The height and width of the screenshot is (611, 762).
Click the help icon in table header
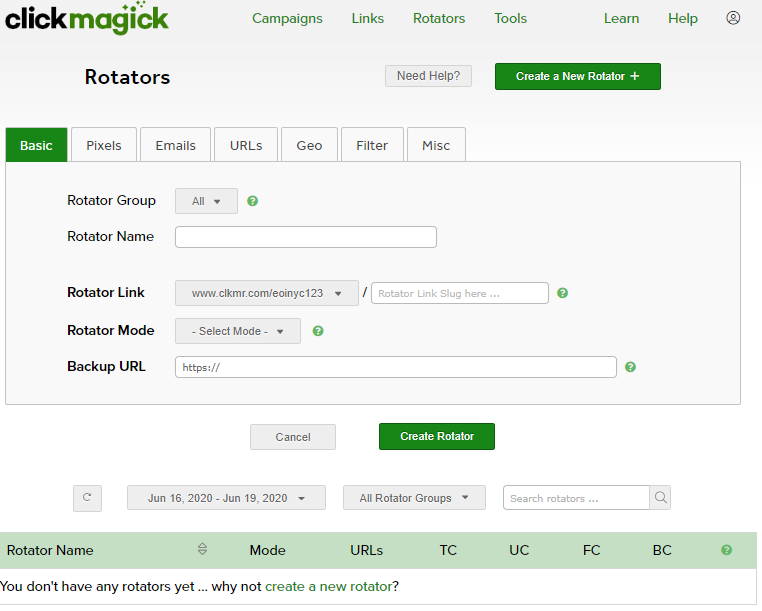[x=726, y=550]
